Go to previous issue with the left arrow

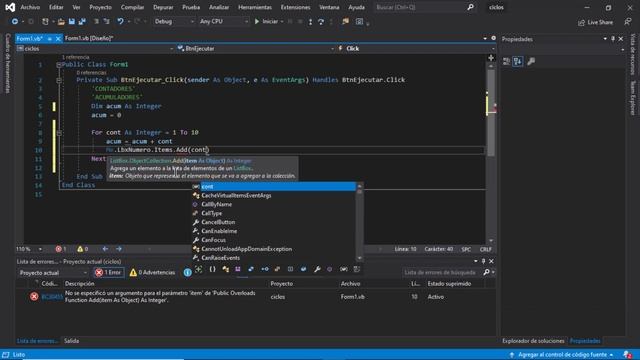(105, 249)
